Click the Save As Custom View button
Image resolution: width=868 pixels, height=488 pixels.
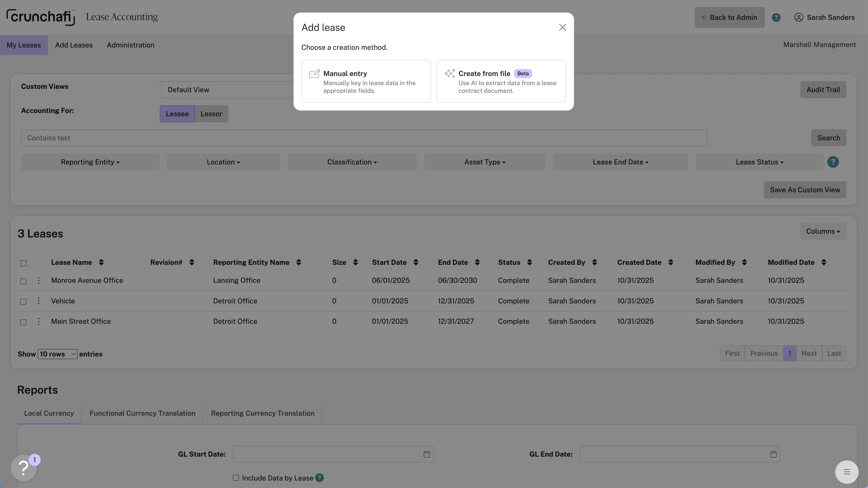[x=805, y=190]
